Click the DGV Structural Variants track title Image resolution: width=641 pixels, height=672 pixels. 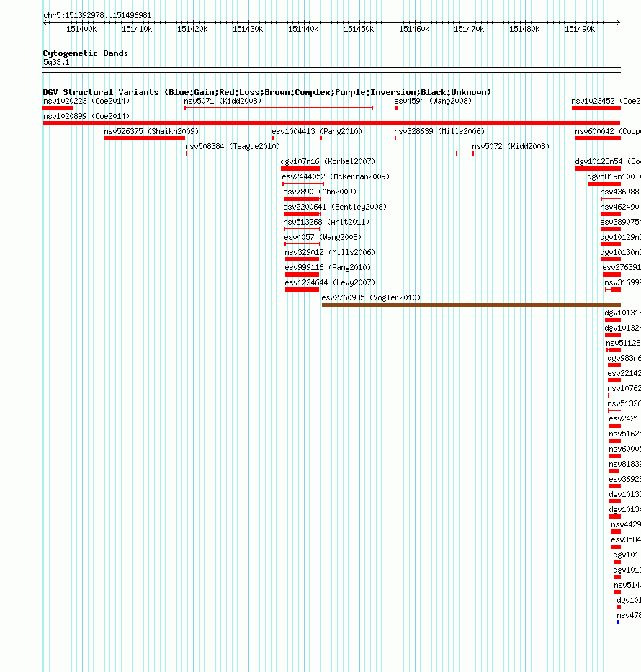[267, 92]
